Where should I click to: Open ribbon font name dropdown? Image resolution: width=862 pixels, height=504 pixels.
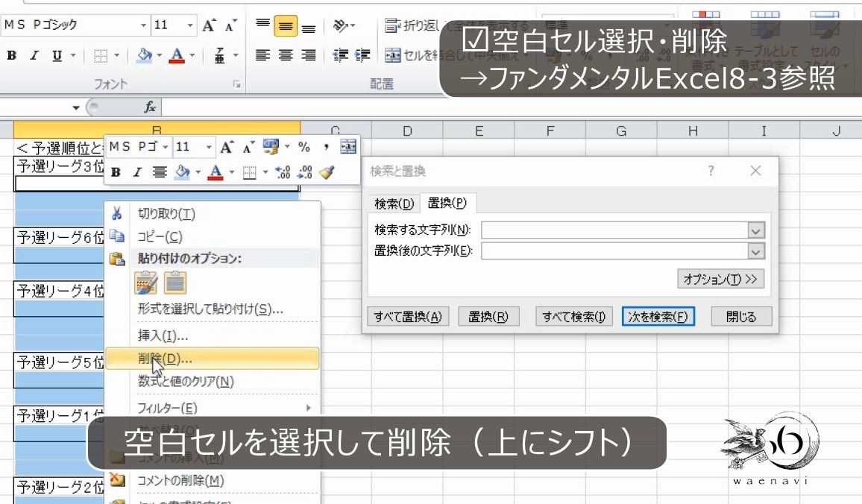tap(143, 25)
